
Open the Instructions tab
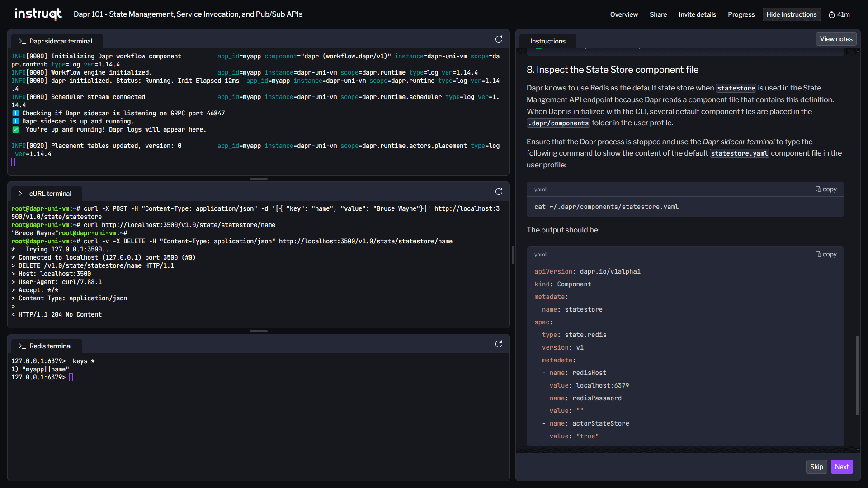click(547, 41)
